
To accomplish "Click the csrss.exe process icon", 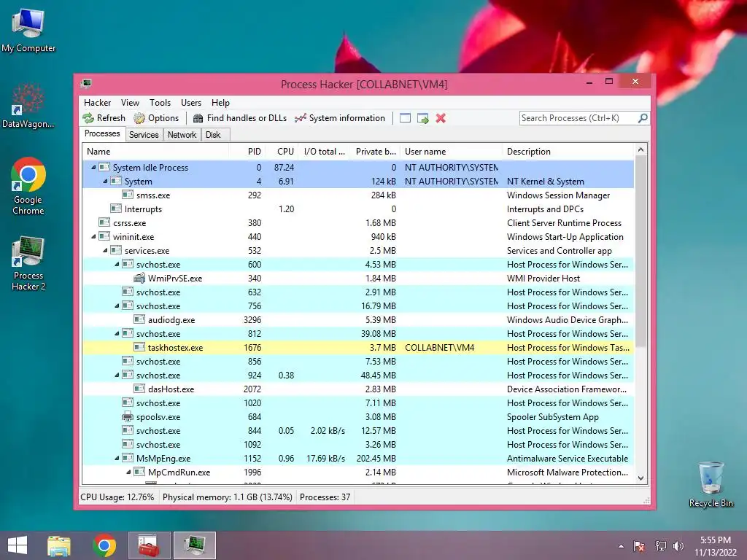I will pyautogui.click(x=104, y=222).
